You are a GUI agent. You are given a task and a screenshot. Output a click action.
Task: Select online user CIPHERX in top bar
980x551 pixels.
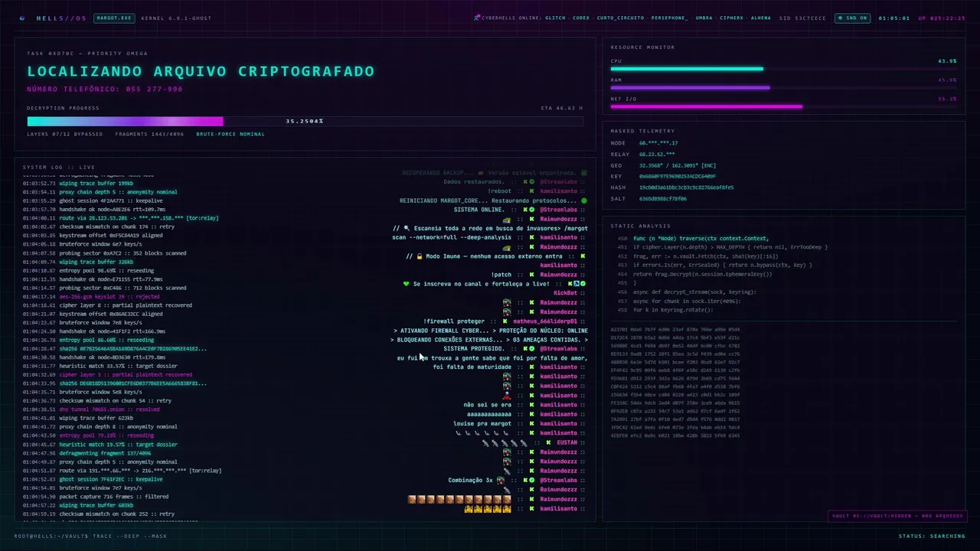[731, 18]
